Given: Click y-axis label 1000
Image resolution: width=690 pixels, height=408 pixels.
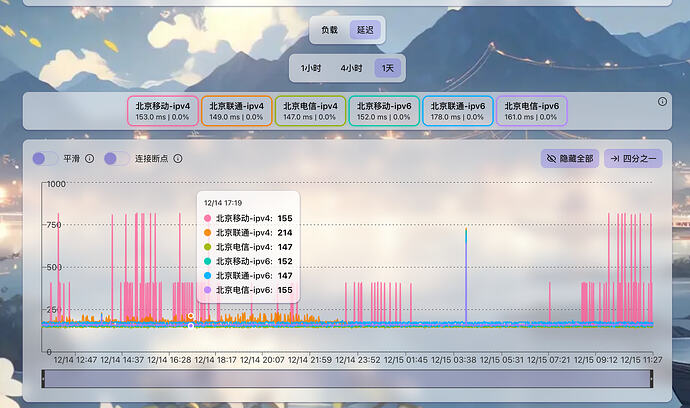Looking at the screenshot, I should (56, 184).
